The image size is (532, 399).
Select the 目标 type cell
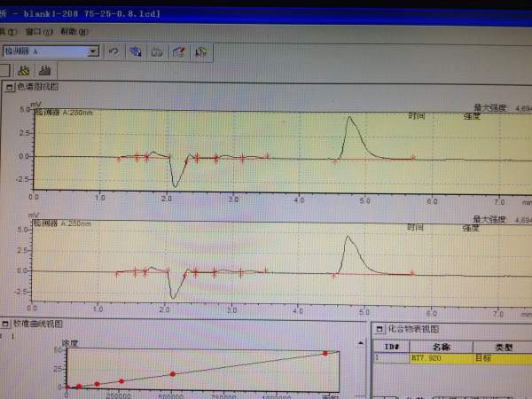point(503,358)
